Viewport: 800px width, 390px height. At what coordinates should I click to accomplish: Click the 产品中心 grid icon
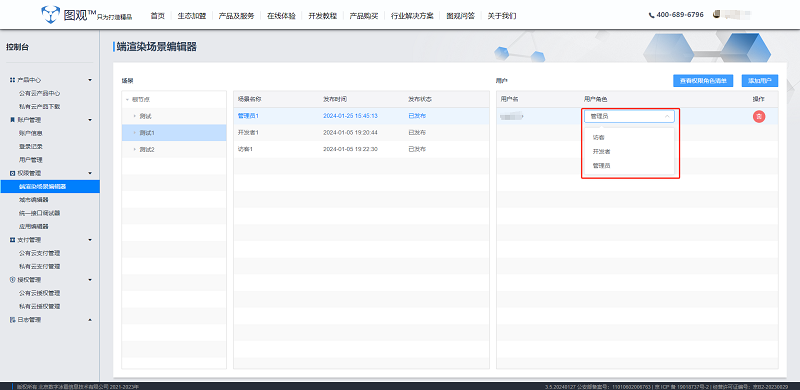(12, 80)
